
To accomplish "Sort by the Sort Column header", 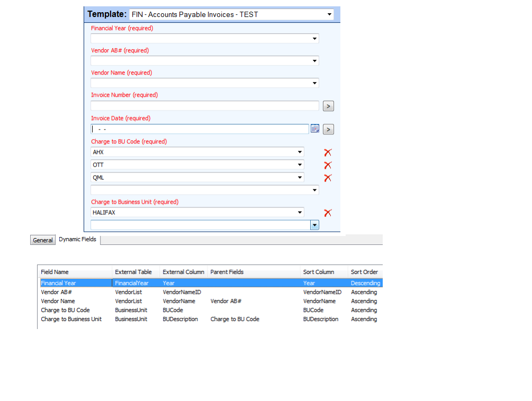I will pyautogui.click(x=324, y=272).
